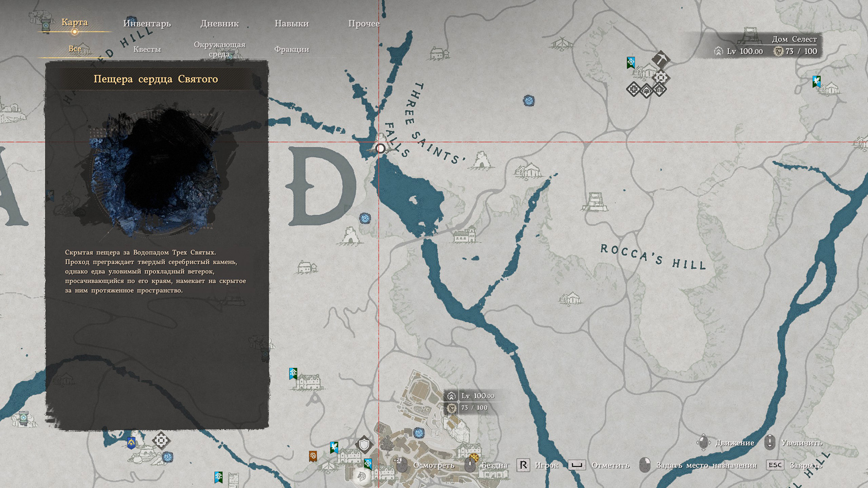Click the Пещера сердца Святого title
Viewport: 868px width, 488px height.
[156, 79]
